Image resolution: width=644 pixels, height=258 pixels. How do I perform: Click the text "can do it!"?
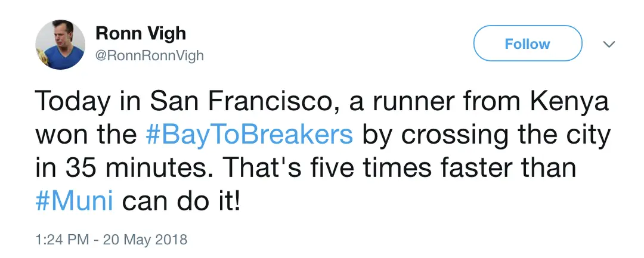point(181,200)
